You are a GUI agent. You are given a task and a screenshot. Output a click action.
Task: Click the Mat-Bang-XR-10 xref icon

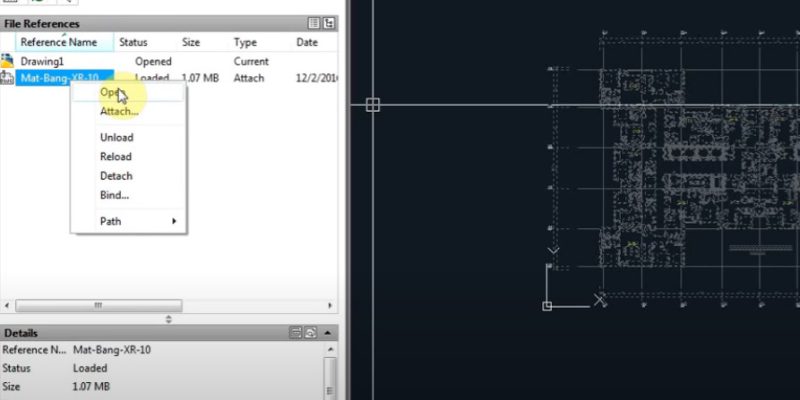click(7, 78)
